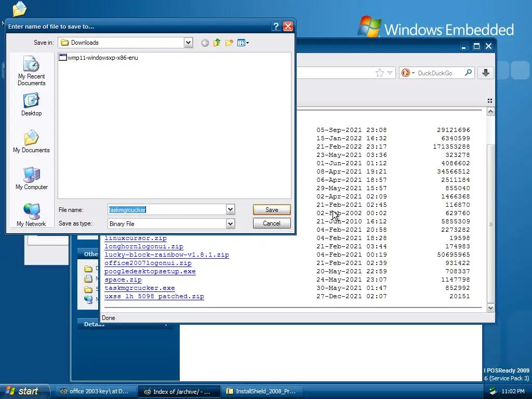Click the 11:02 PM taskbar clock
The image size is (532, 399).
pos(513,391)
